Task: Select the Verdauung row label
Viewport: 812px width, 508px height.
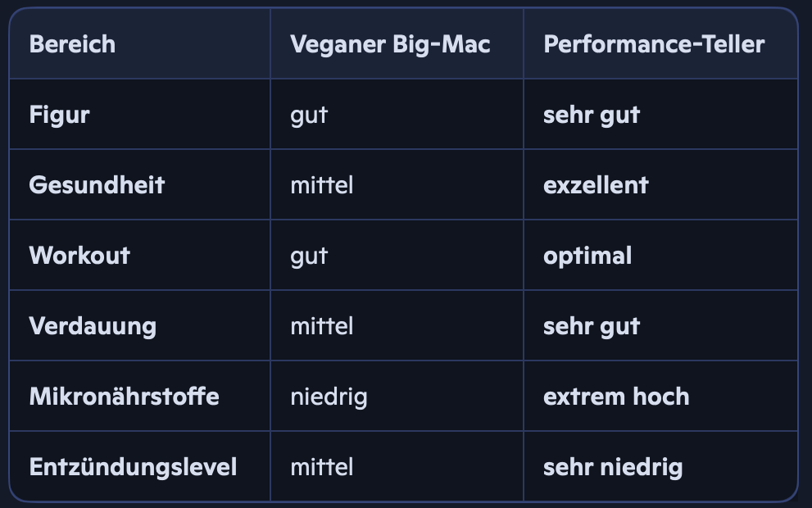Action: pos(93,326)
